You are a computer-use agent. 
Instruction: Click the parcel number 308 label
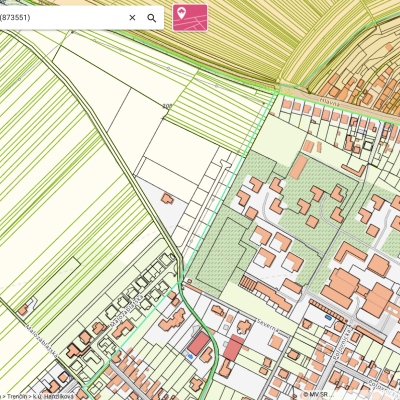pyautogui.click(x=167, y=106)
